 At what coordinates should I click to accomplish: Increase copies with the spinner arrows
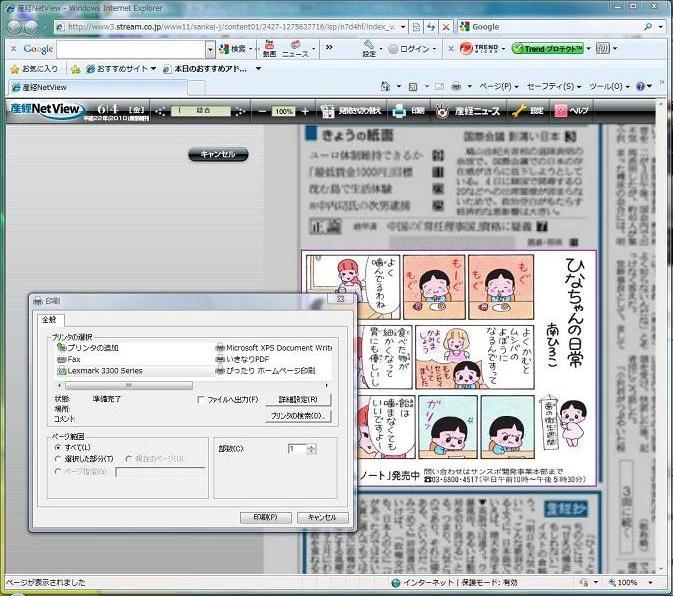coord(312,447)
